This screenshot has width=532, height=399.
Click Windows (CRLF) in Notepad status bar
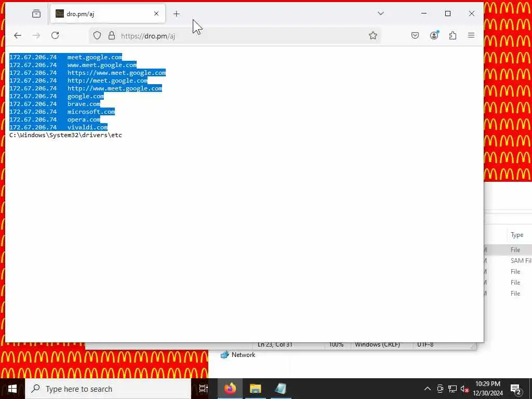[x=377, y=345]
